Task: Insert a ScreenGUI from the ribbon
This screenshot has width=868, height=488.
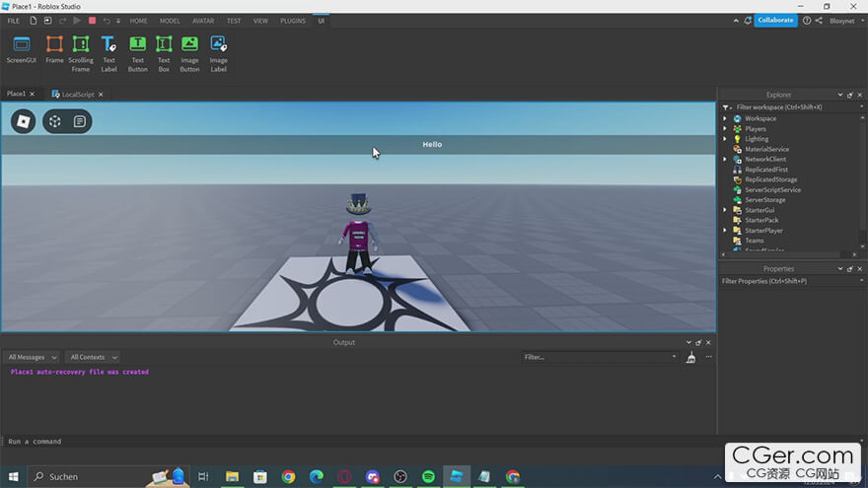Action: pyautogui.click(x=21, y=50)
